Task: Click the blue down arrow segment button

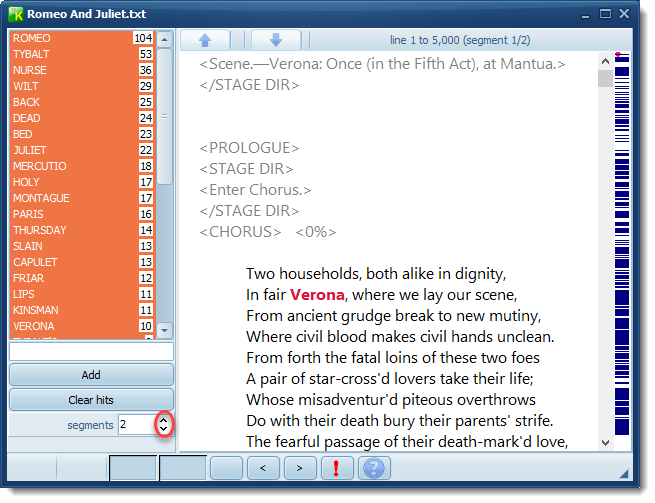Action: (276, 41)
